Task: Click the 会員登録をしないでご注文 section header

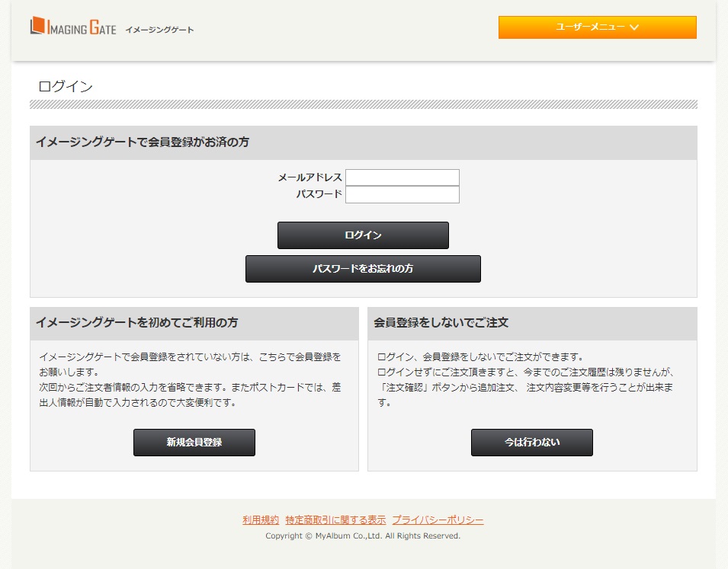Action: pyautogui.click(x=441, y=323)
